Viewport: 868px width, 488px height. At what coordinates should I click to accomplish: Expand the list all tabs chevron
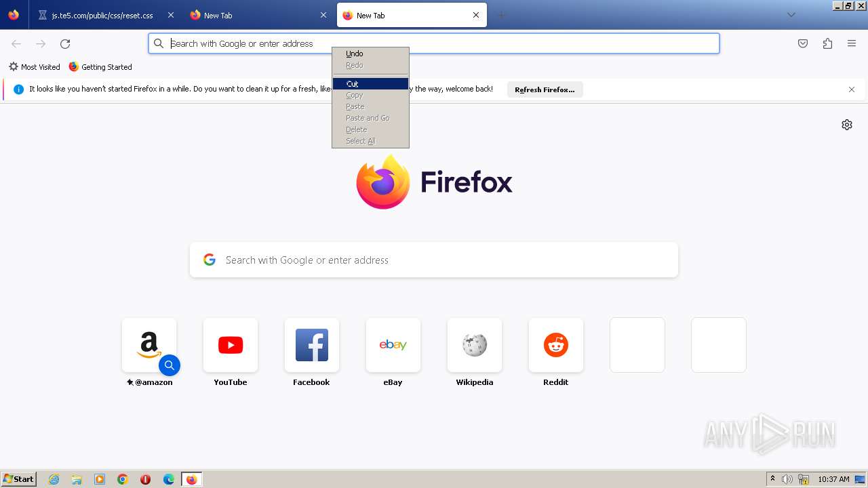[x=791, y=15]
